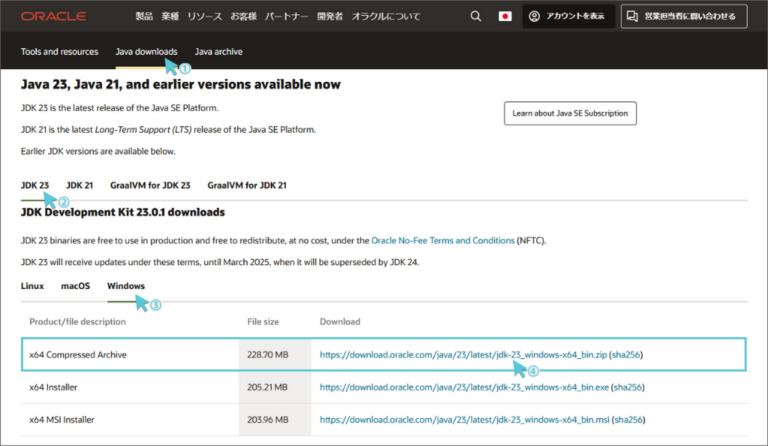Click the search magnifier icon
Screen dimensions: 768x446
(x=476, y=17)
